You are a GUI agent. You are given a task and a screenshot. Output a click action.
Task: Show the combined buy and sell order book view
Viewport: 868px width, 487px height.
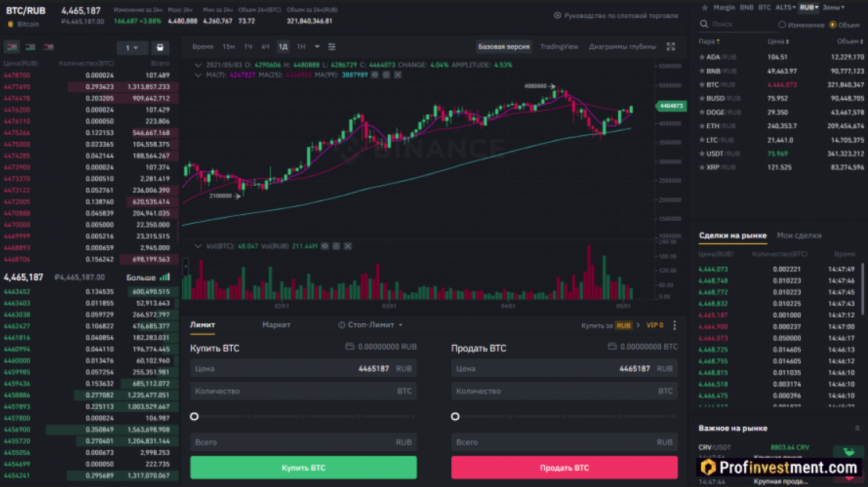12,48
